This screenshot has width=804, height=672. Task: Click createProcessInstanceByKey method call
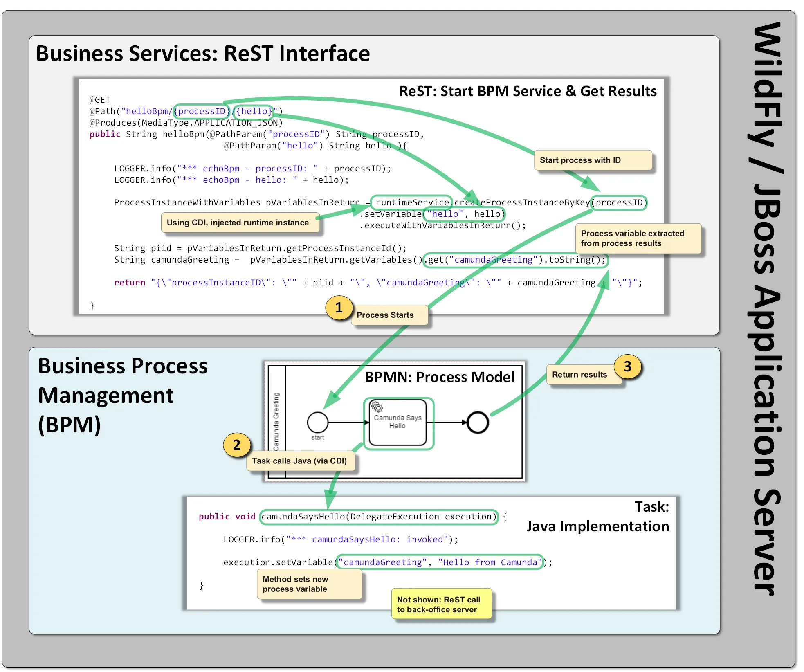(522, 202)
